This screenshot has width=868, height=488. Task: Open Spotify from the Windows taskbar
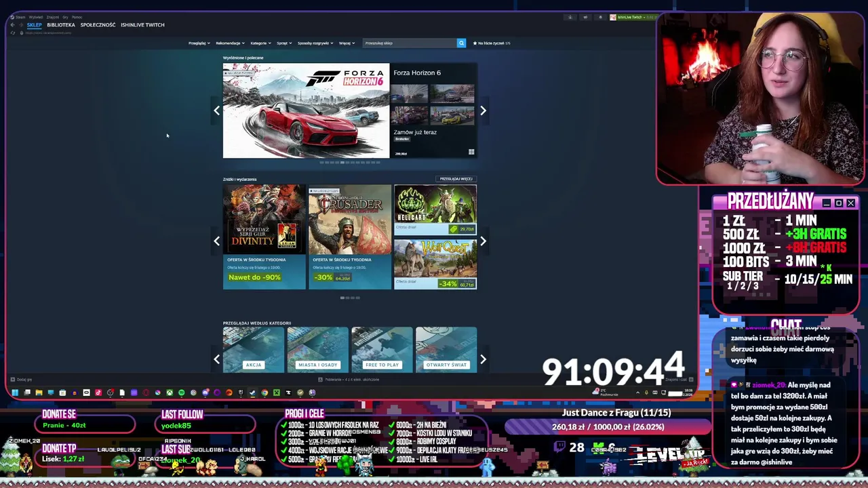181,392
